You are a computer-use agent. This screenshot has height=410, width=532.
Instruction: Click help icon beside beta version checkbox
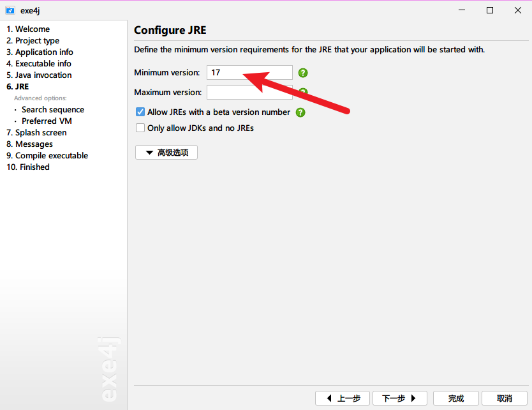(x=300, y=112)
